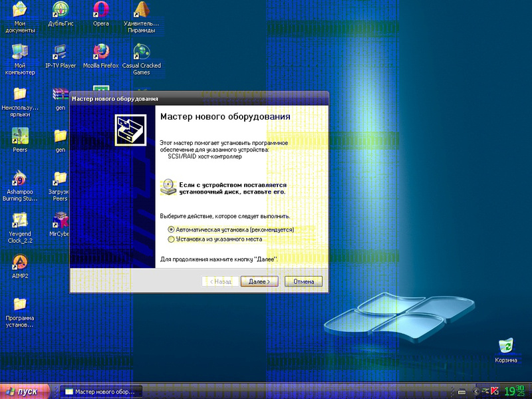Launch the AIMP2 player shortcut
Image resolution: width=532 pixels, height=399 pixels.
20,266
